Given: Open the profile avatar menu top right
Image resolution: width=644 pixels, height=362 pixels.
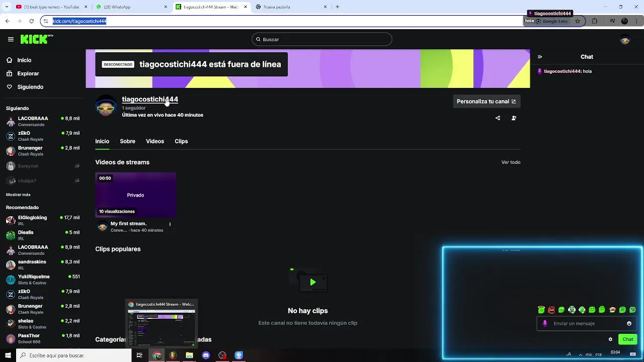Looking at the screenshot, I should (625, 40).
